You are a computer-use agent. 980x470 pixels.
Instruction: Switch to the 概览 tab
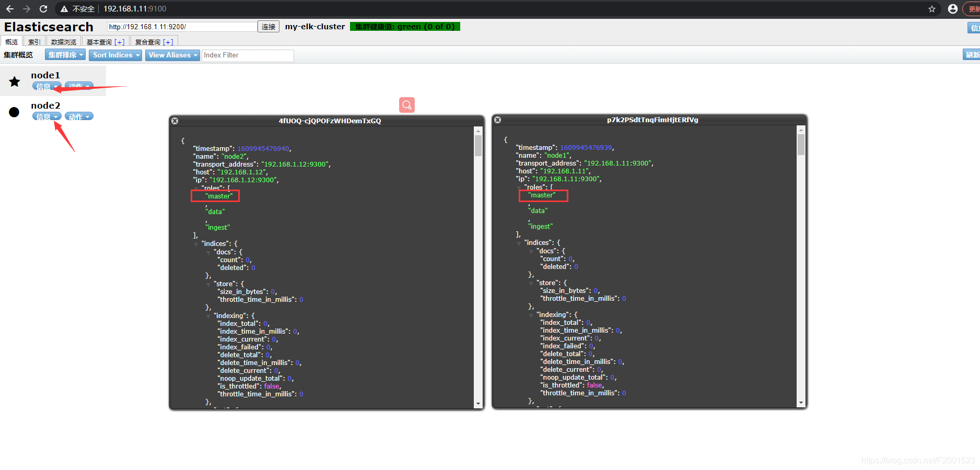11,42
